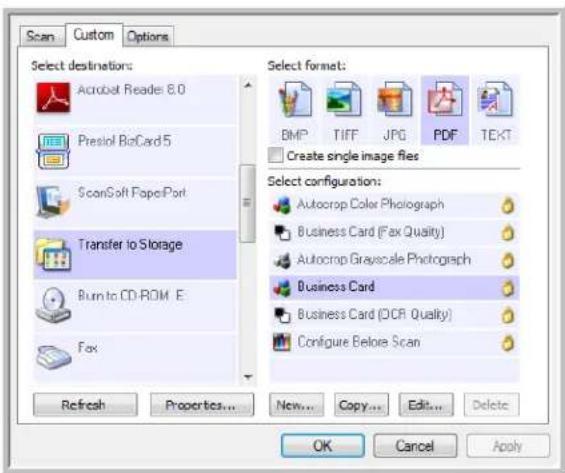Toggle lock on Business Card (OCR Quality)
Viewport: 565px width, 473px height.
(x=508, y=315)
